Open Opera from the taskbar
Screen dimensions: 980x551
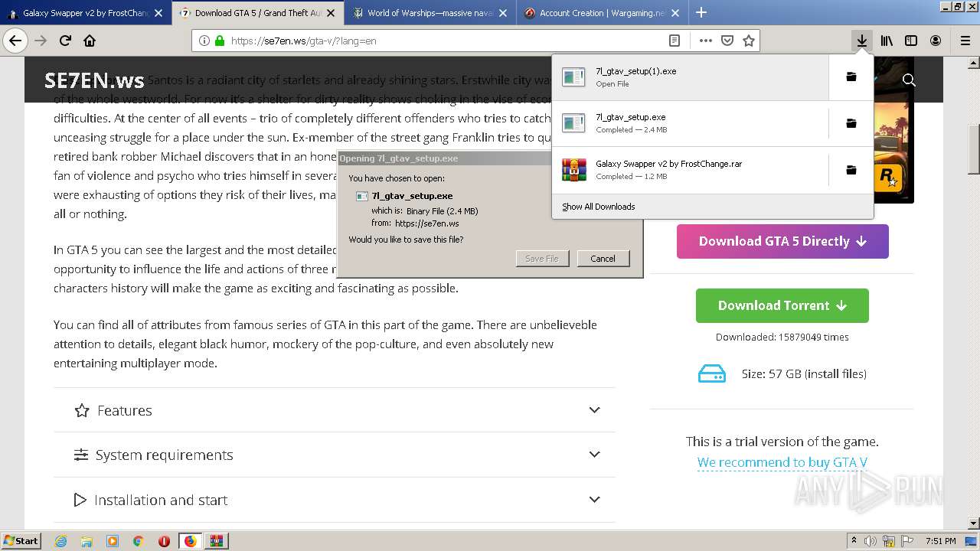[164, 541]
